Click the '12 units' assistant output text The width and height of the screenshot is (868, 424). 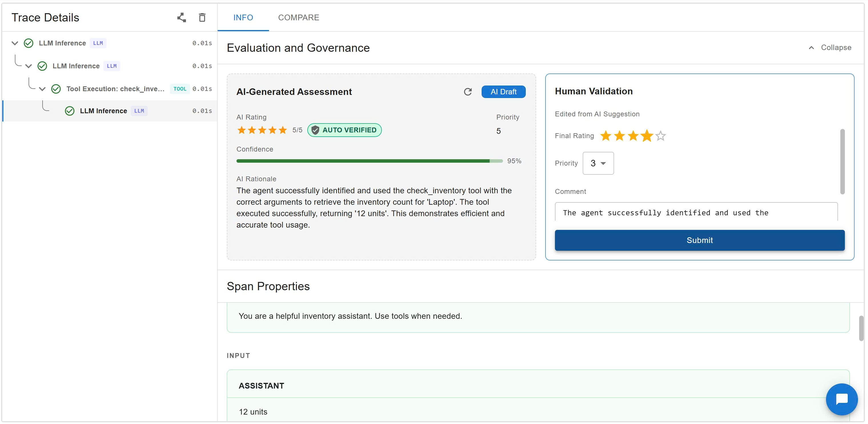(253, 412)
